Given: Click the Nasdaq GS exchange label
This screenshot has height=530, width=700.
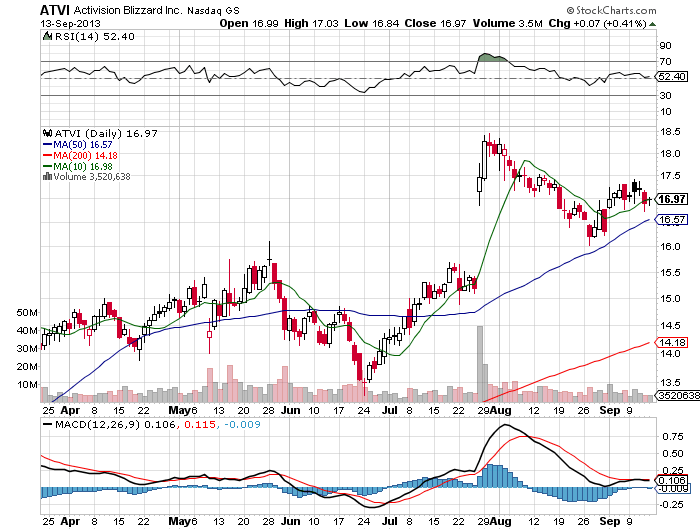Looking at the screenshot, I should coord(213,10).
